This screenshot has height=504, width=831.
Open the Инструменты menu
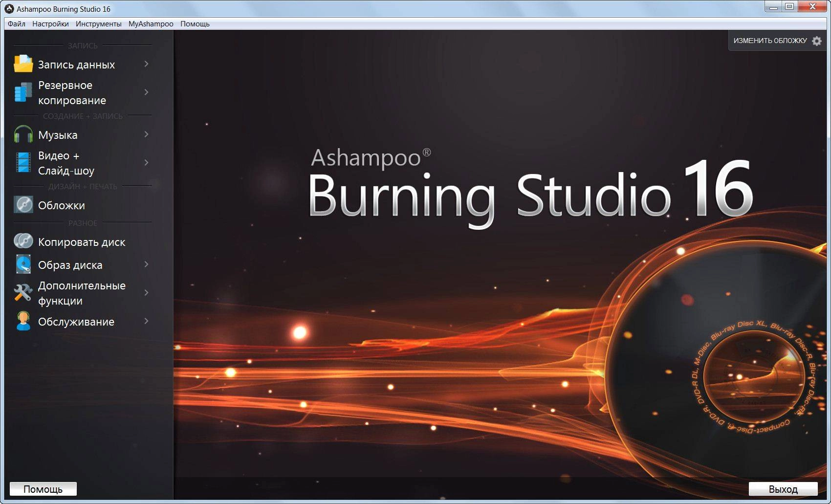pos(98,24)
